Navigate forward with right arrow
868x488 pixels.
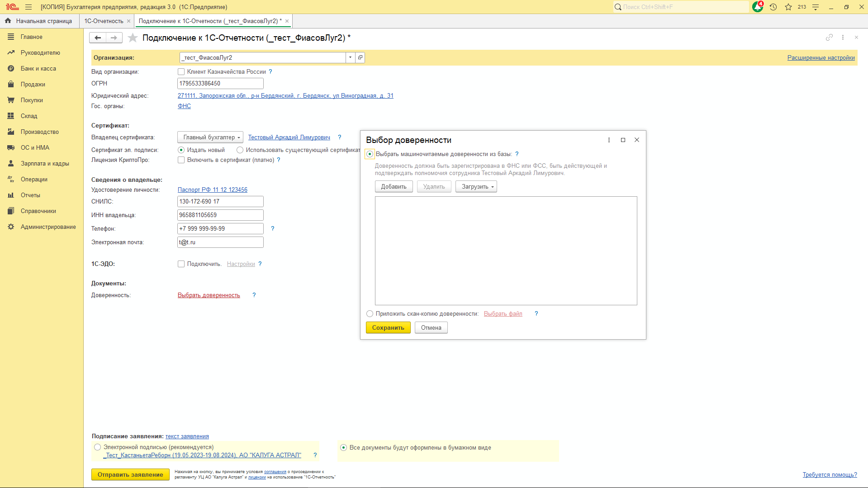tap(114, 38)
